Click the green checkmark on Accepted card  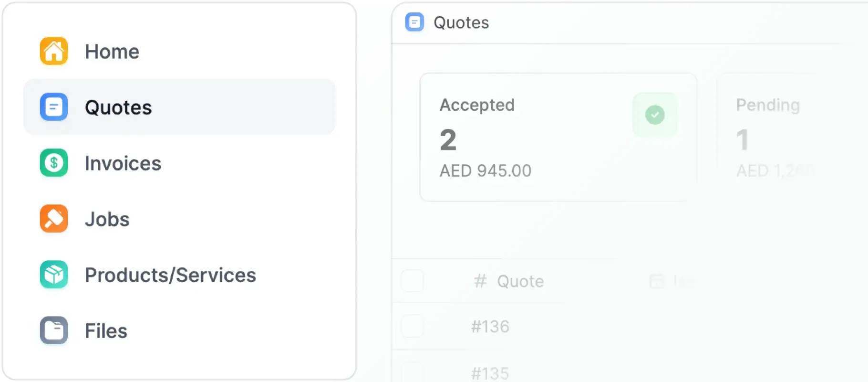(x=655, y=115)
